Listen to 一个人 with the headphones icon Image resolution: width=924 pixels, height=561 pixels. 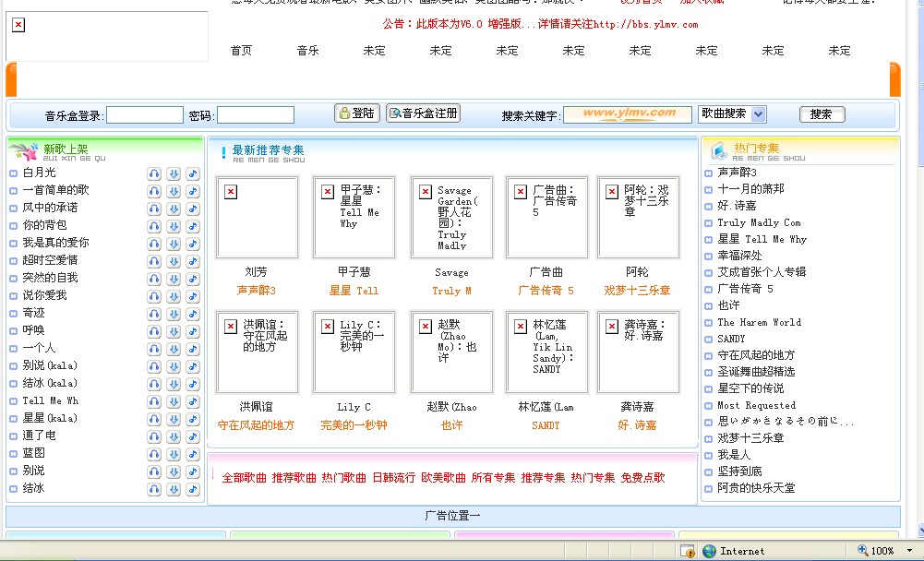pos(154,349)
